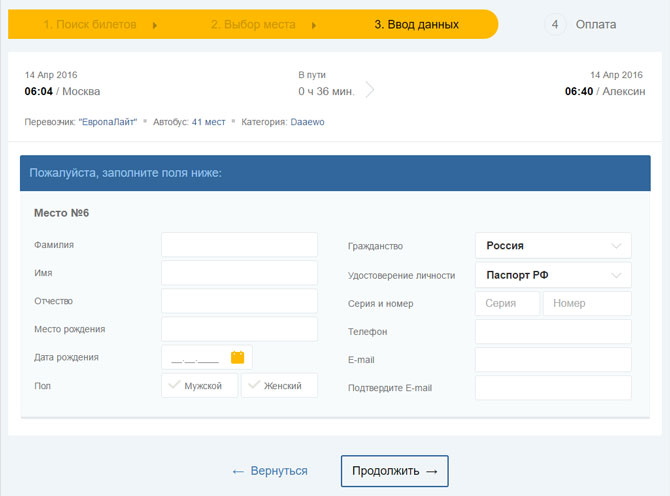Go to step 2 Выбор места
This screenshot has width=670, height=496.
[x=254, y=24]
